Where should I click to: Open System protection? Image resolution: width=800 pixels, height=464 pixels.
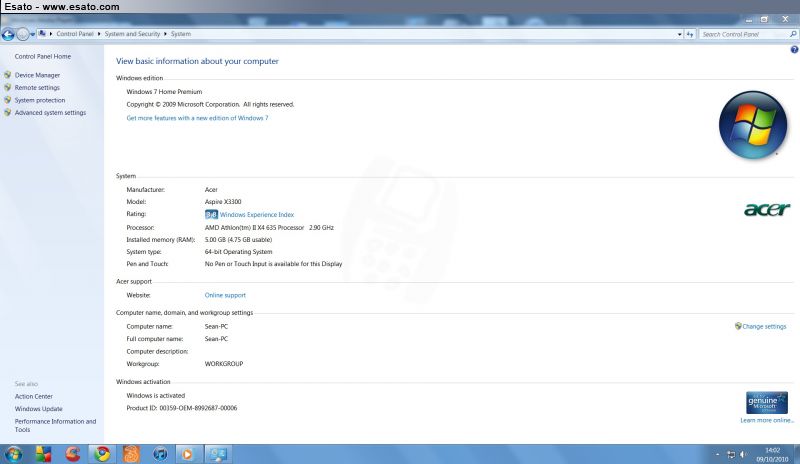pyautogui.click(x=40, y=101)
